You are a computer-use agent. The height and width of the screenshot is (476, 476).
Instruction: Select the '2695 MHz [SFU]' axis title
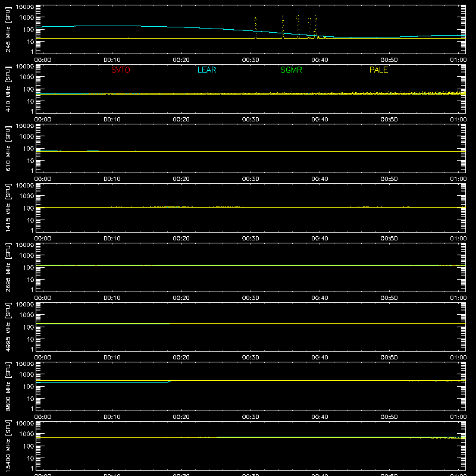pyautogui.click(x=8, y=267)
